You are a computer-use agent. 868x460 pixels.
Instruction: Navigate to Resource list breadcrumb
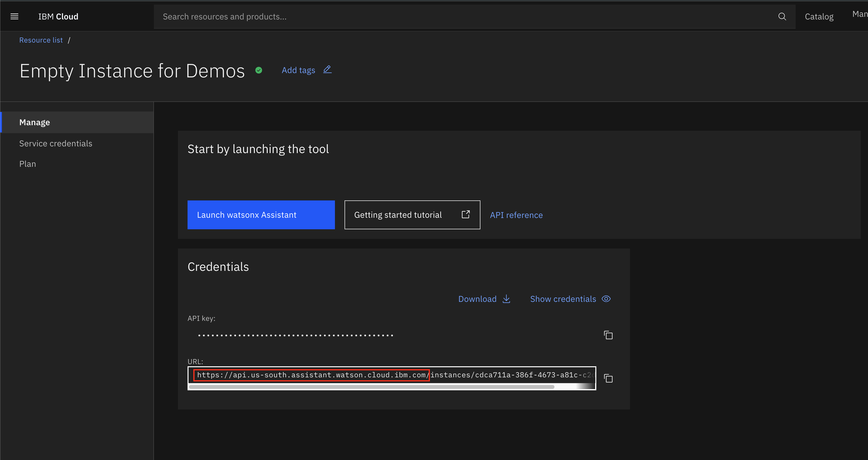pyautogui.click(x=41, y=40)
